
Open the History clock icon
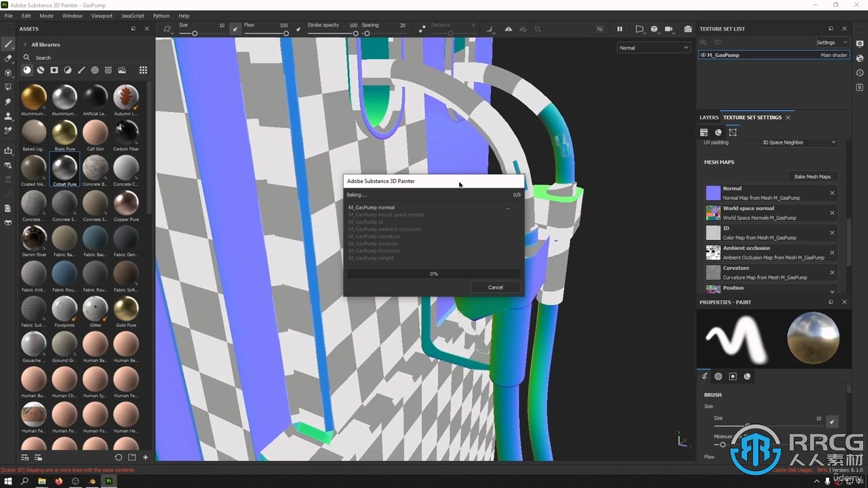(860, 73)
